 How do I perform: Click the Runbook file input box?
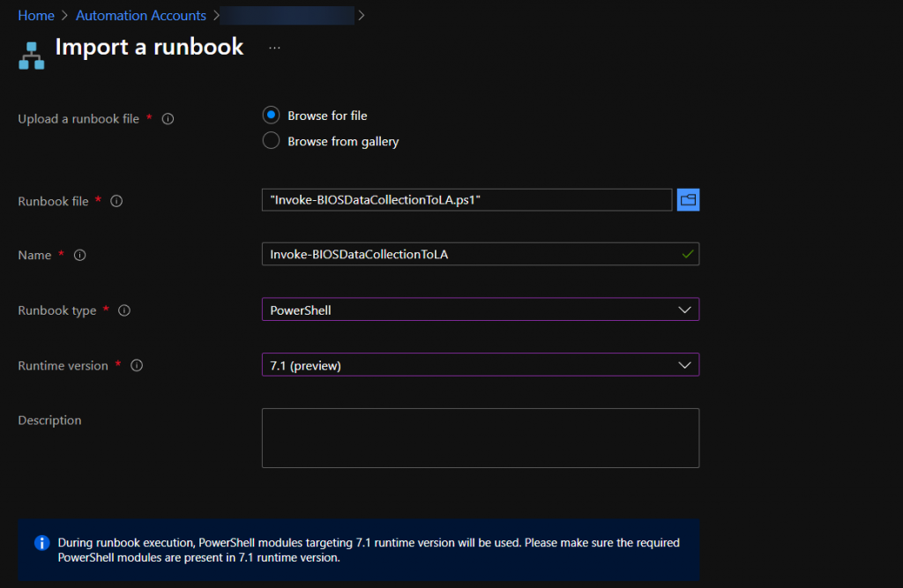(467, 200)
